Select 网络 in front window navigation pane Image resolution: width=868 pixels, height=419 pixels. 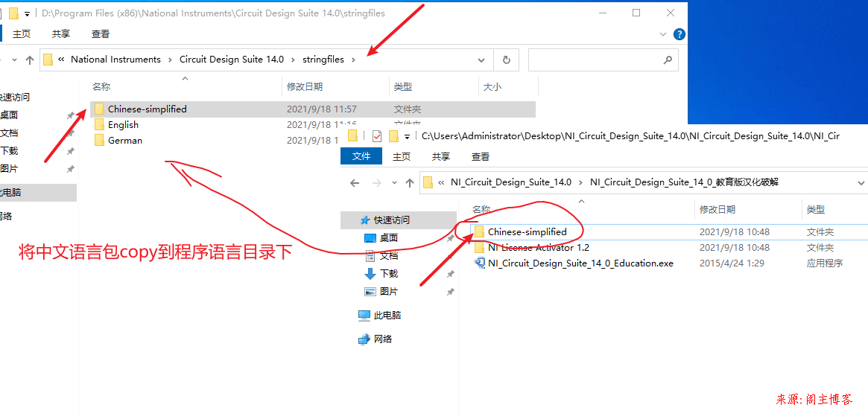point(382,339)
